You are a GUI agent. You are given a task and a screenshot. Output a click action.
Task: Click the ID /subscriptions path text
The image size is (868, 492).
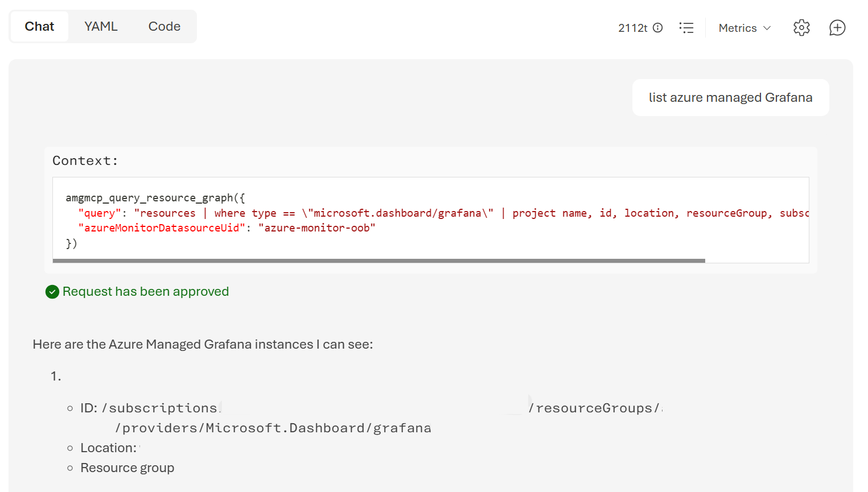coord(150,408)
